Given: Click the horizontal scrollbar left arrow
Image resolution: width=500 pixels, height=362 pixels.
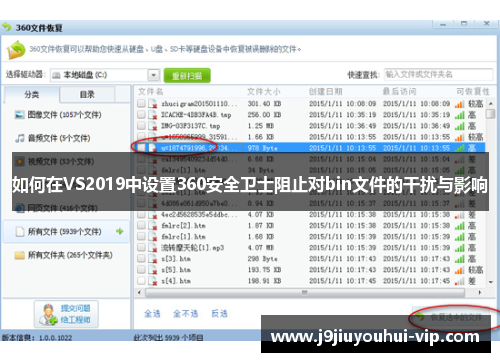Looking at the screenshot, I should coord(140,293).
